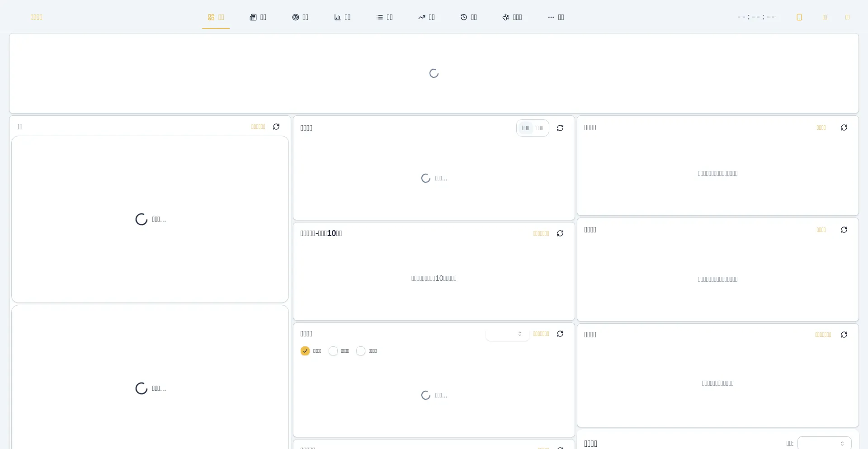Open the newspaper icon tab in top navigation
The height and width of the screenshot is (449, 868).
pyautogui.click(x=258, y=17)
